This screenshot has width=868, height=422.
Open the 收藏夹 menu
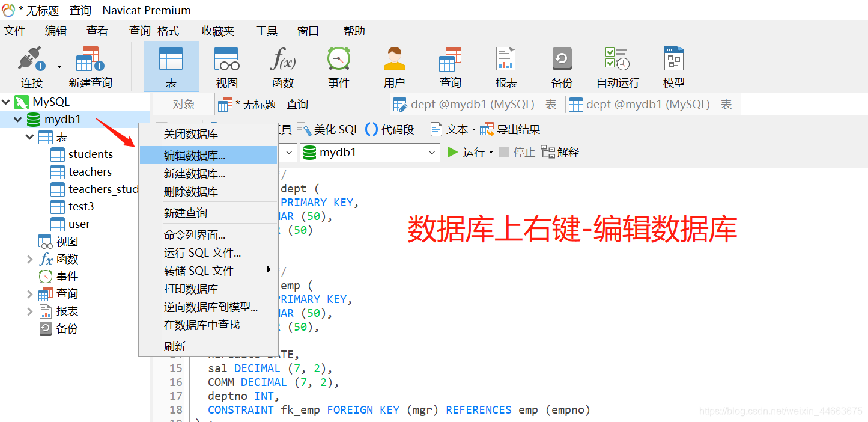pos(218,31)
